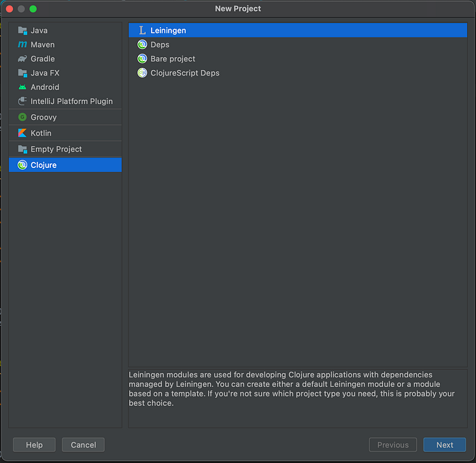The image size is (476, 463).
Task: Select Java project type label
Action: point(39,31)
